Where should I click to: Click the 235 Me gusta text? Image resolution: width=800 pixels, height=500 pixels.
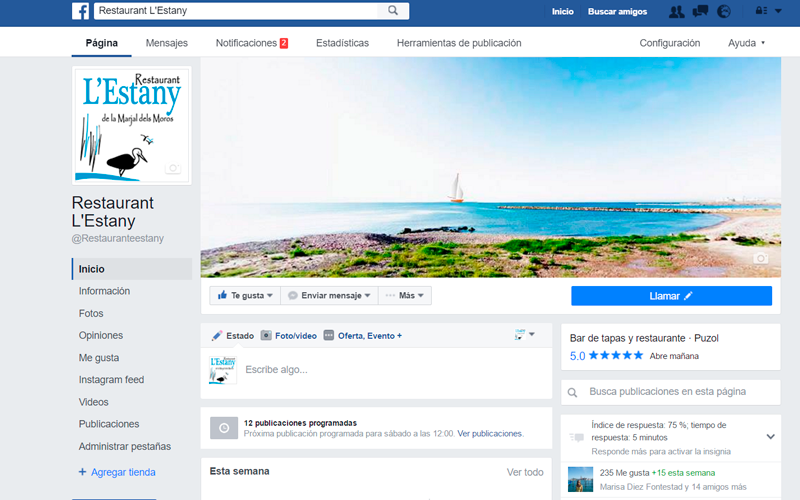point(624,473)
